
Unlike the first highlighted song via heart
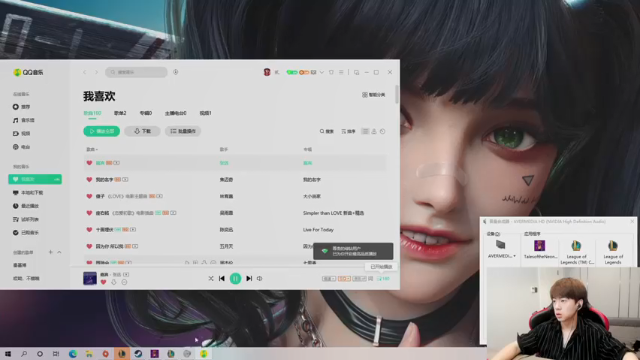89,163
